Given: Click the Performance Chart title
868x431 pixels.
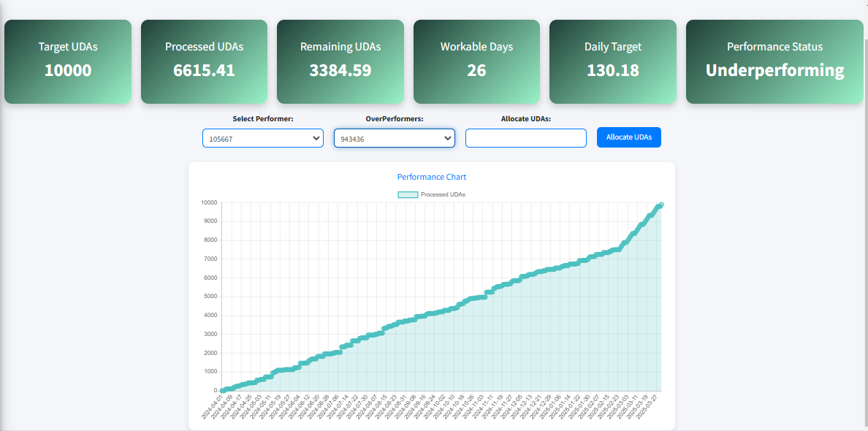Looking at the screenshot, I should [431, 177].
